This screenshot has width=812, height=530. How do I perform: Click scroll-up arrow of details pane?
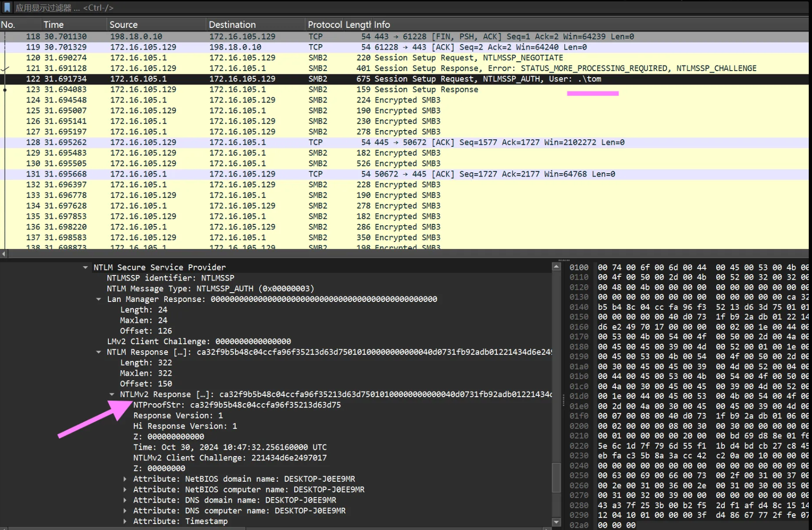(x=556, y=267)
